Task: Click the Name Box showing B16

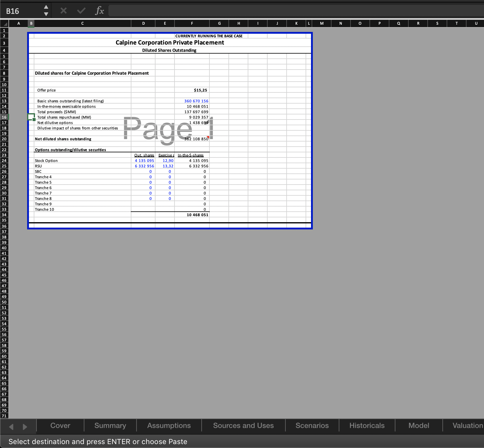Action: [21, 11]
